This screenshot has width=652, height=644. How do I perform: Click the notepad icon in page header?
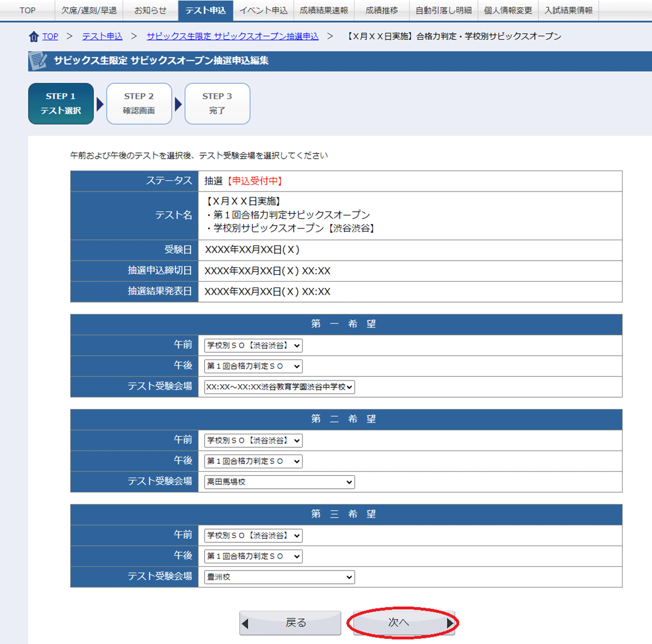click(x=38, y=61)
